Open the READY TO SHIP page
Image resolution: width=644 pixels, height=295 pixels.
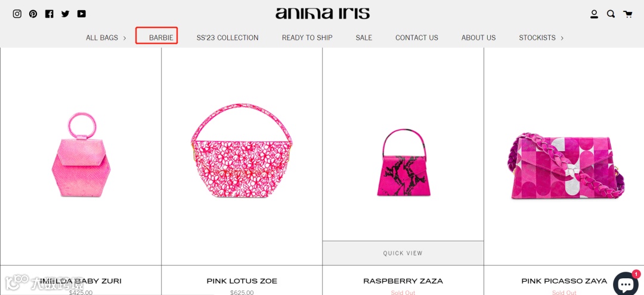[x=307, y=38]
